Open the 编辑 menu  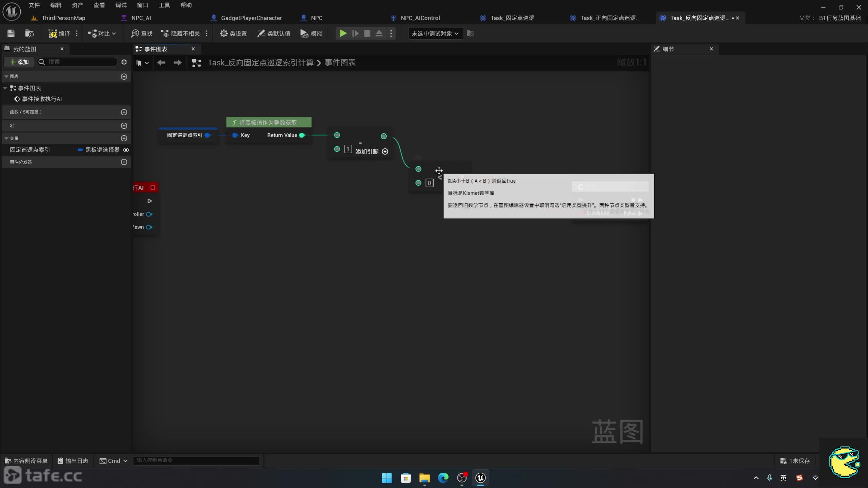(x=56, y=5)
